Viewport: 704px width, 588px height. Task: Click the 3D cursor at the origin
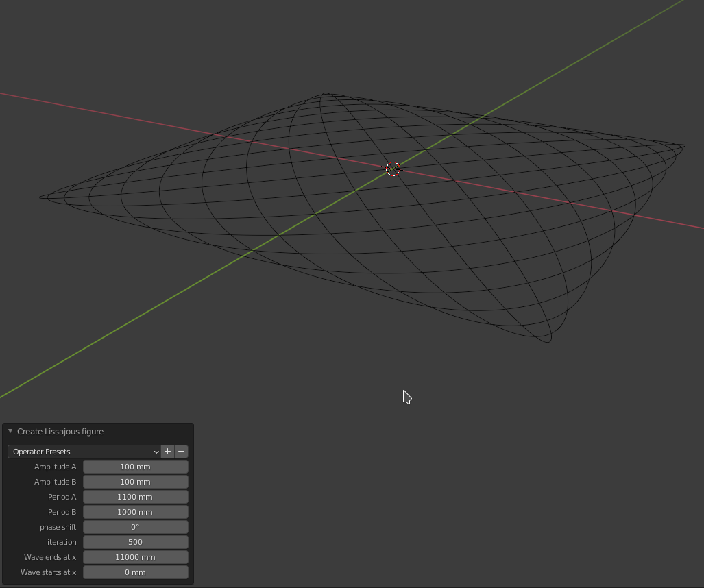pos(393,169)
